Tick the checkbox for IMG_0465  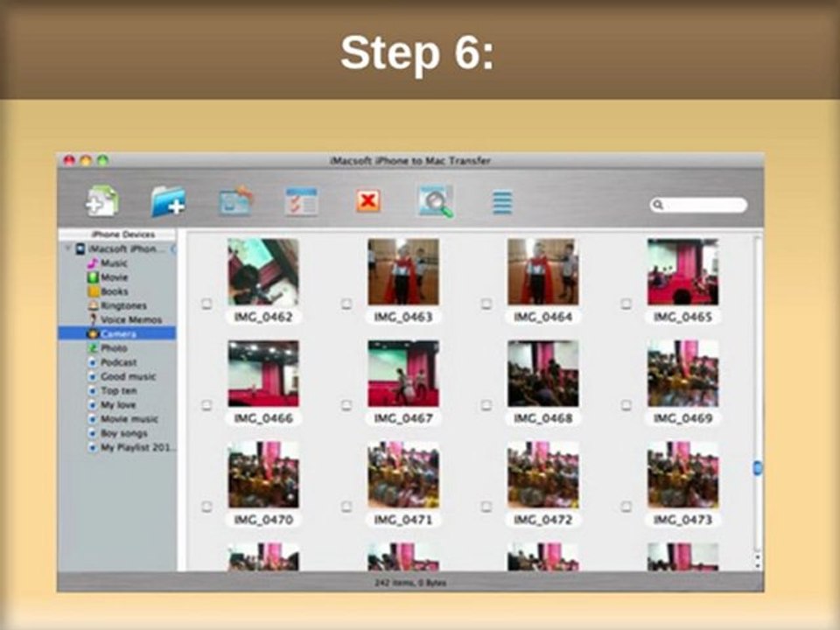pyautogui.click(x=626, y=304)
